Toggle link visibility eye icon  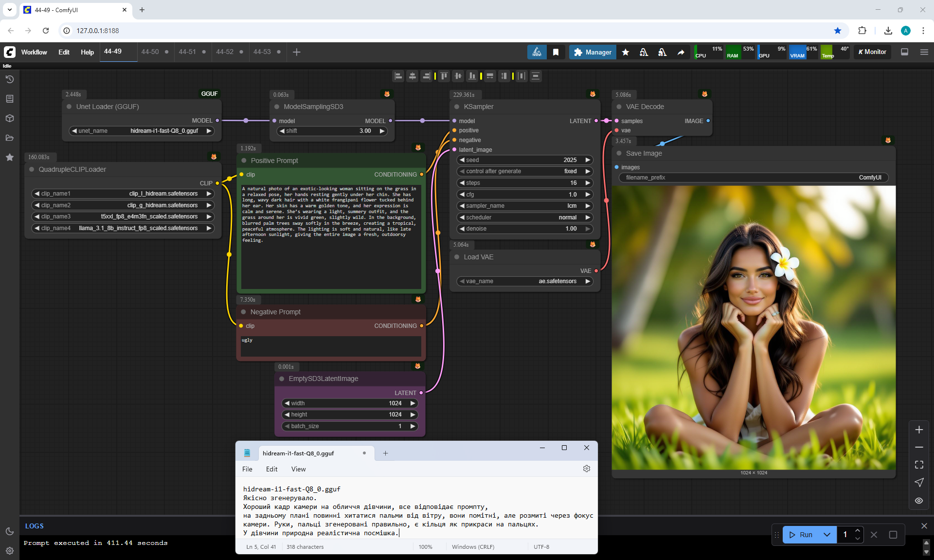(919, 501)
